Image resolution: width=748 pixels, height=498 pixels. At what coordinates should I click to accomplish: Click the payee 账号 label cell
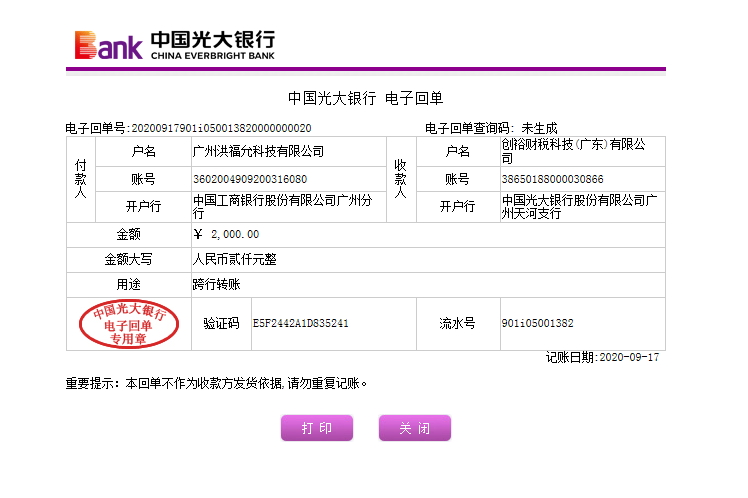pyautogui.click(x=458, y=179)
